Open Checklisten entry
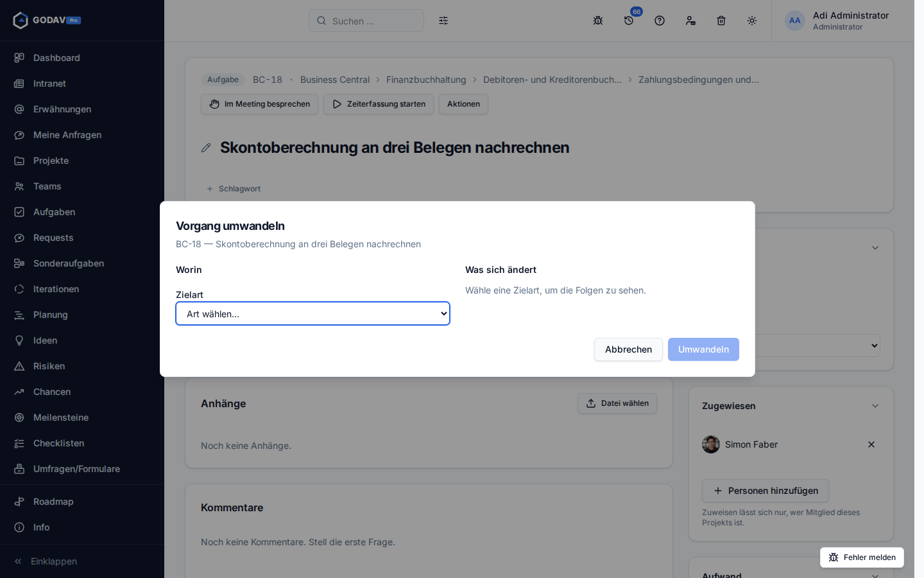Screen dimensions: 924x578 point(82,443)
